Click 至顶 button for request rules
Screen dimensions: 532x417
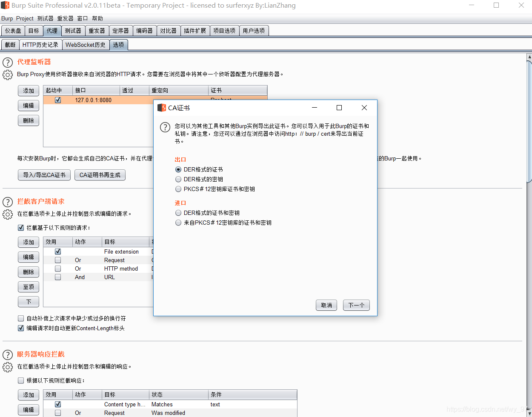tap(29, 287)
